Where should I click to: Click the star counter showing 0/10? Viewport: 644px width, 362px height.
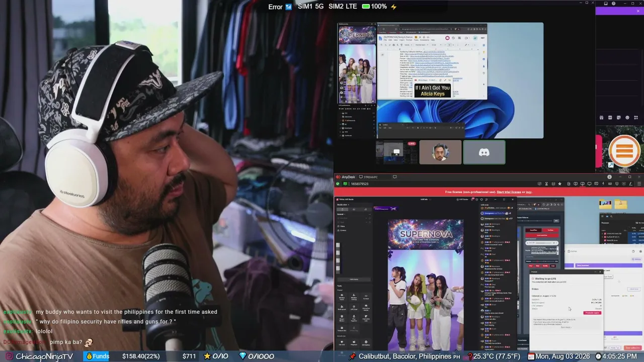[x=215, y=356]
